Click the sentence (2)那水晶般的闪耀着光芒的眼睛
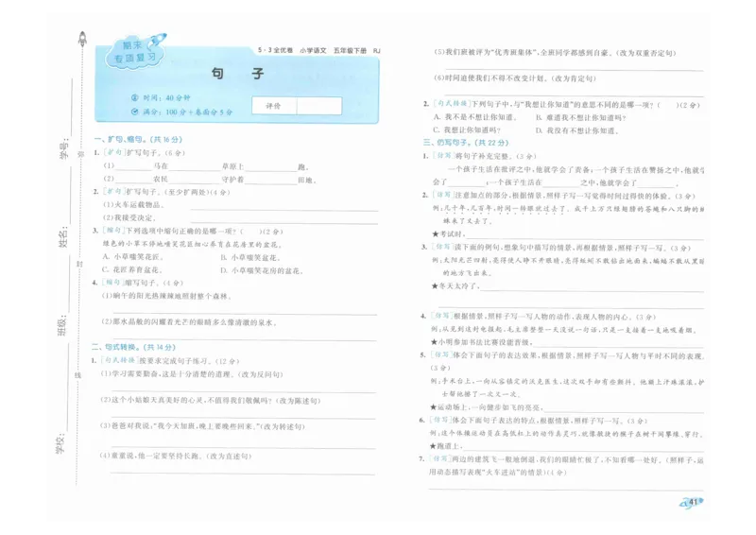The image size is (756, 535). point(188,322)
